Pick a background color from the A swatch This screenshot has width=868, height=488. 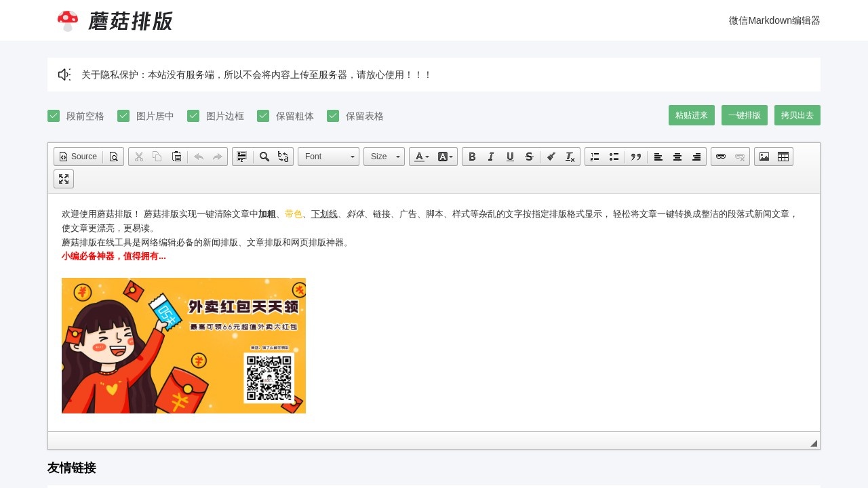coord(444,157)
